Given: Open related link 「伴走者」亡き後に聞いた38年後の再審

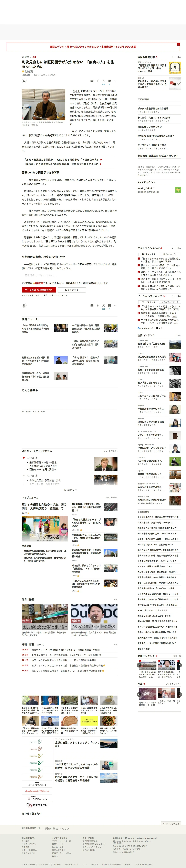Looking at the screenshot, I should (x=63, y=164).
